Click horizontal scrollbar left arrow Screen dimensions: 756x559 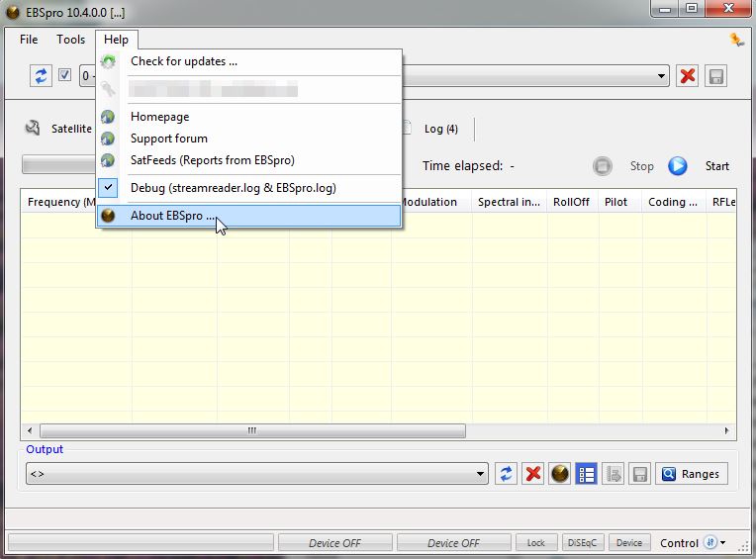click(30, 430)
